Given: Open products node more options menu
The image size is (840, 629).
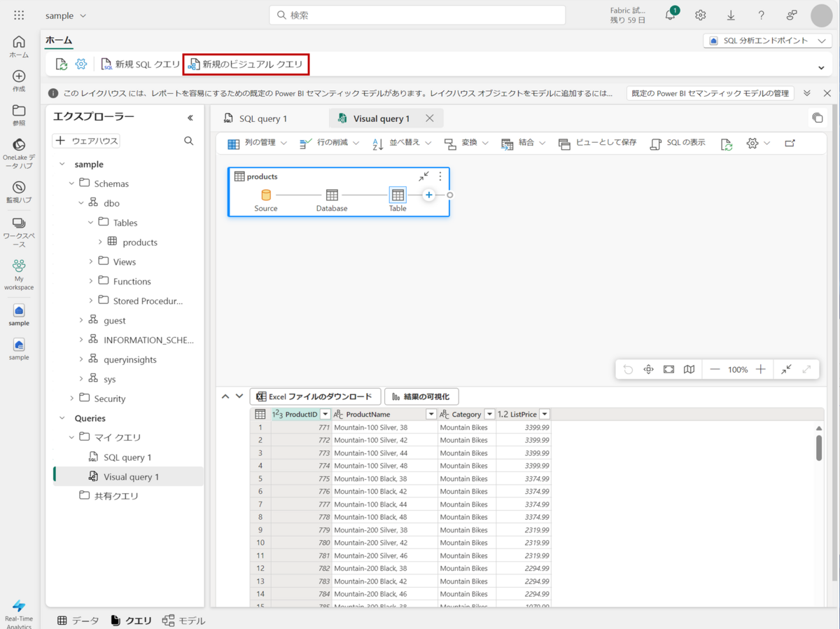Looking at the screenshot, I should [x=440, y=177].
